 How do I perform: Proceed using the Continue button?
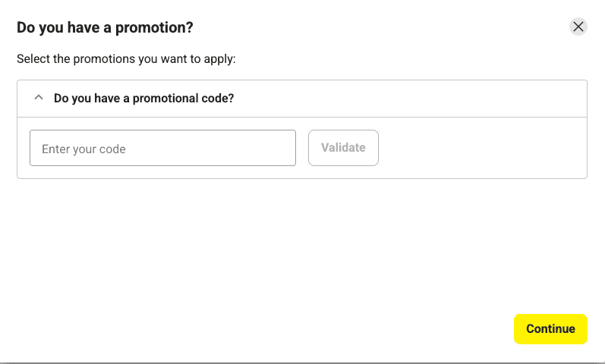tap(550, 329)
